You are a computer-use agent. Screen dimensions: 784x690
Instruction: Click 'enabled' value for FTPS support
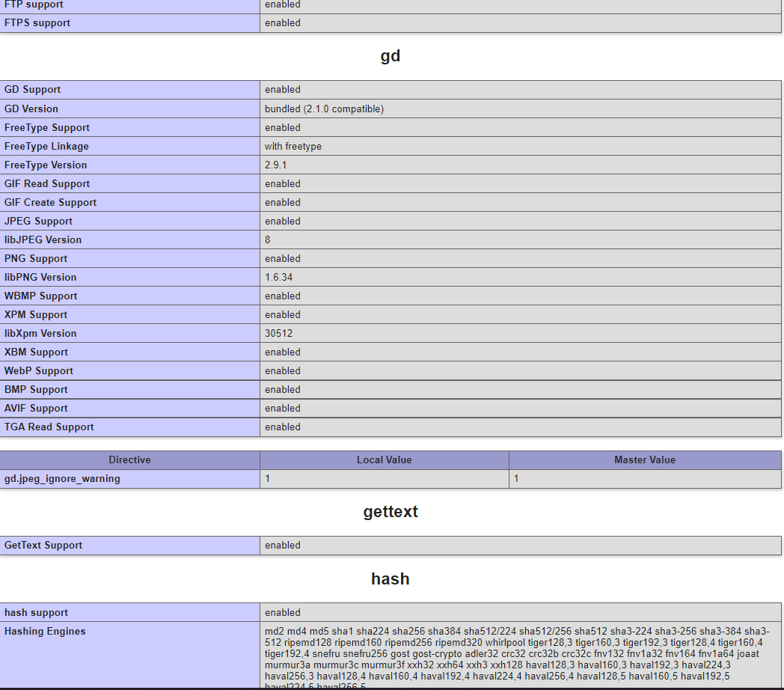[283, 23]
